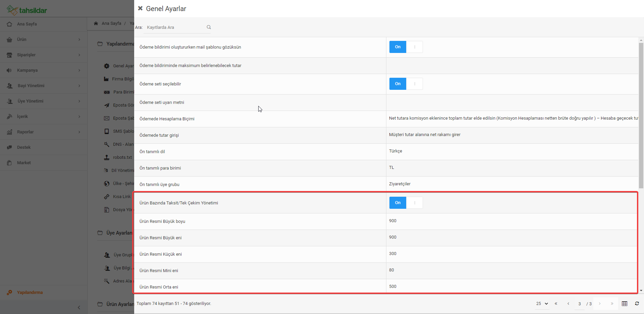Expand the Raporlar menu chevron
The height and width of the screenshot is (314, 644).
[79, 132]
